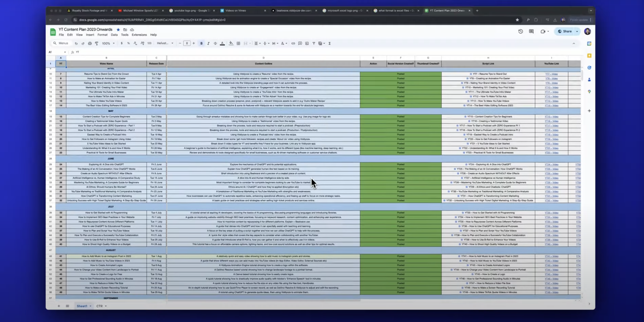Open Google Calendar in the side panel

tap(589, 44)
